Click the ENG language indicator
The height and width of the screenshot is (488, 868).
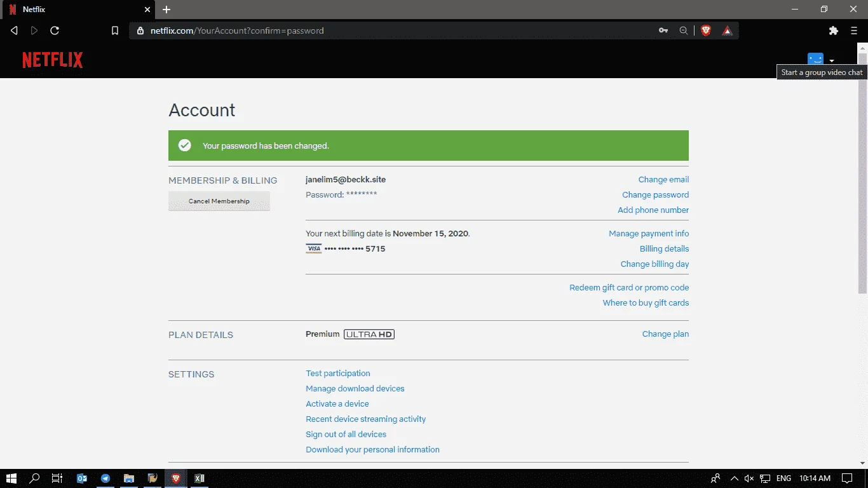point(784,478)
